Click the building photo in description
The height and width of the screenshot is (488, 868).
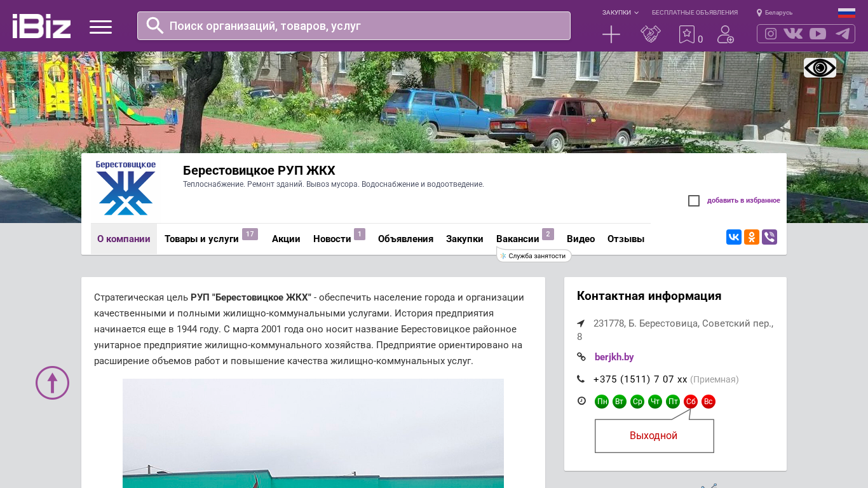click(313, 433)
